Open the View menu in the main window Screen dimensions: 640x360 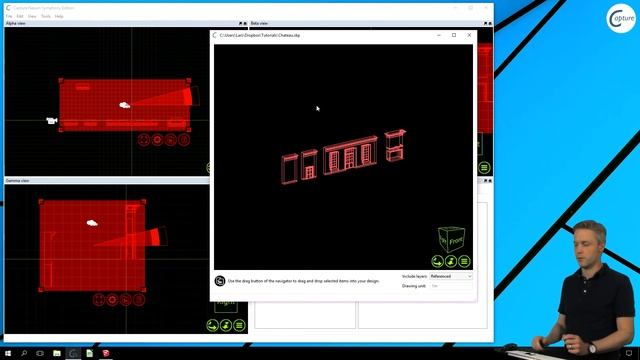point(32,16)
